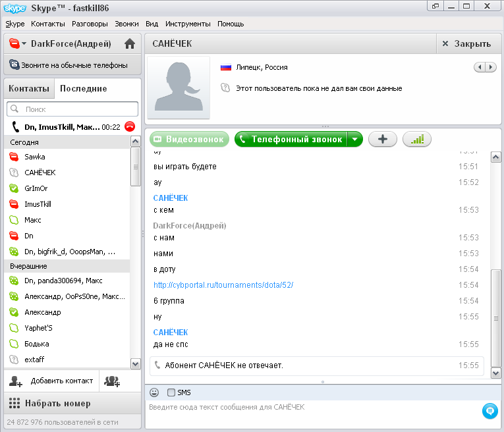504x432 pixels.
Task: Click the САНЁЧЕК profile avatar picture
Action: 179,88
